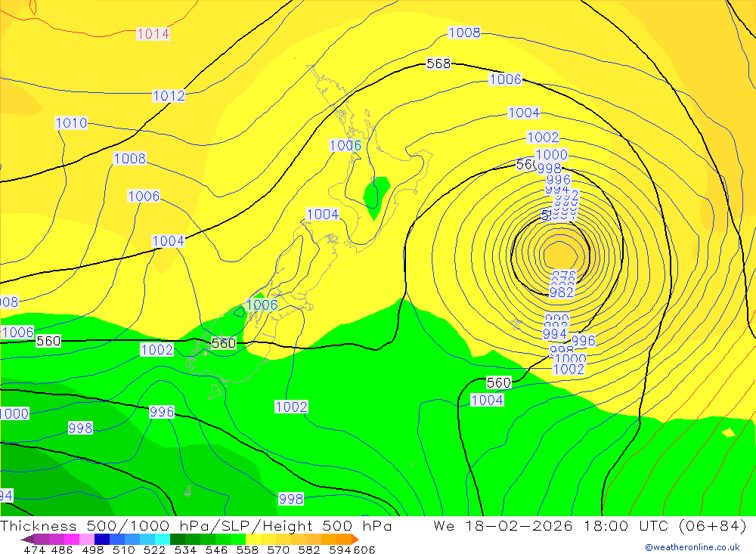
Task: Pick the light pink legend swatch above 498
Action: (87, 539)
